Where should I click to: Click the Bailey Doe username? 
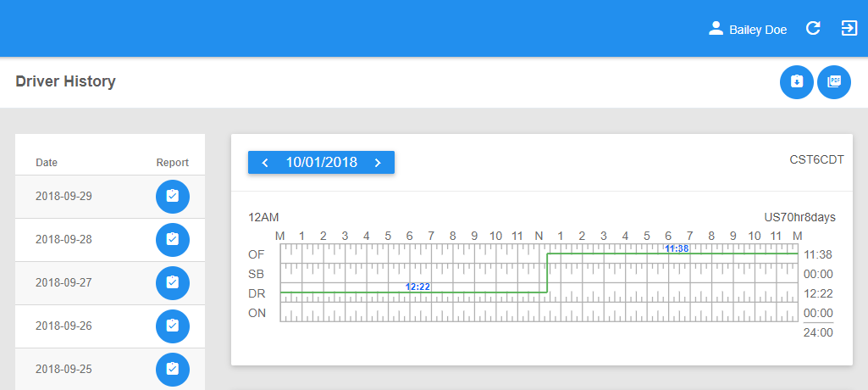coord(758,30)
